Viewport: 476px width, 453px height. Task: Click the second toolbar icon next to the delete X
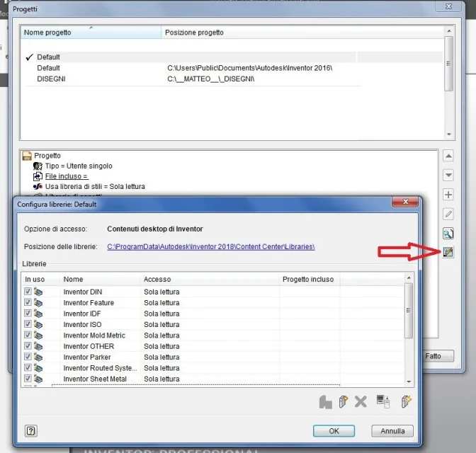[343, 402]
